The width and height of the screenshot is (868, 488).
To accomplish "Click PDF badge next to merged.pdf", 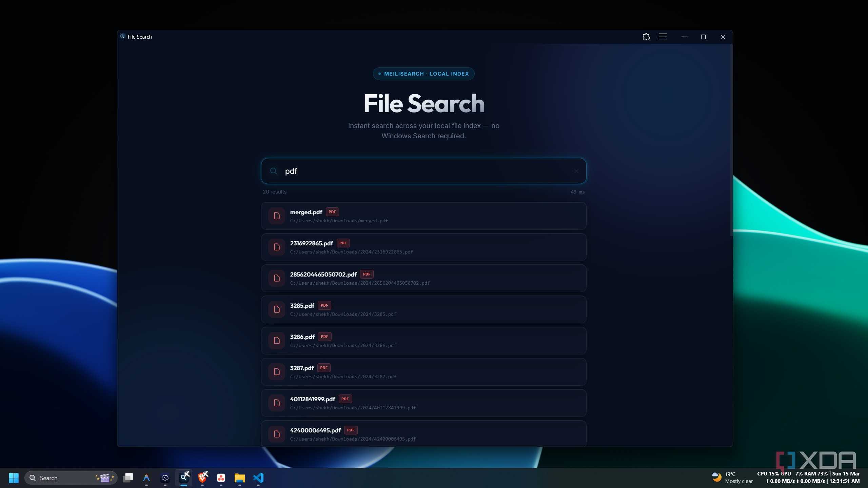I will click(x=332, y=212).
